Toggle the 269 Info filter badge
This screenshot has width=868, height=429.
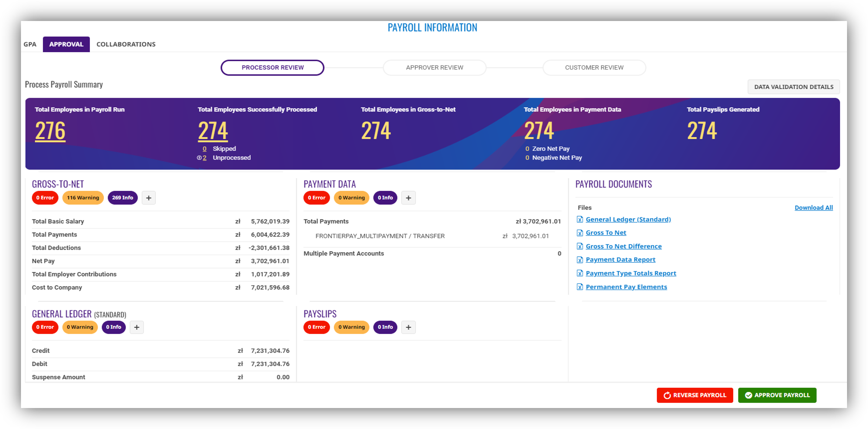pyautogui.click(x=123, y=198)
